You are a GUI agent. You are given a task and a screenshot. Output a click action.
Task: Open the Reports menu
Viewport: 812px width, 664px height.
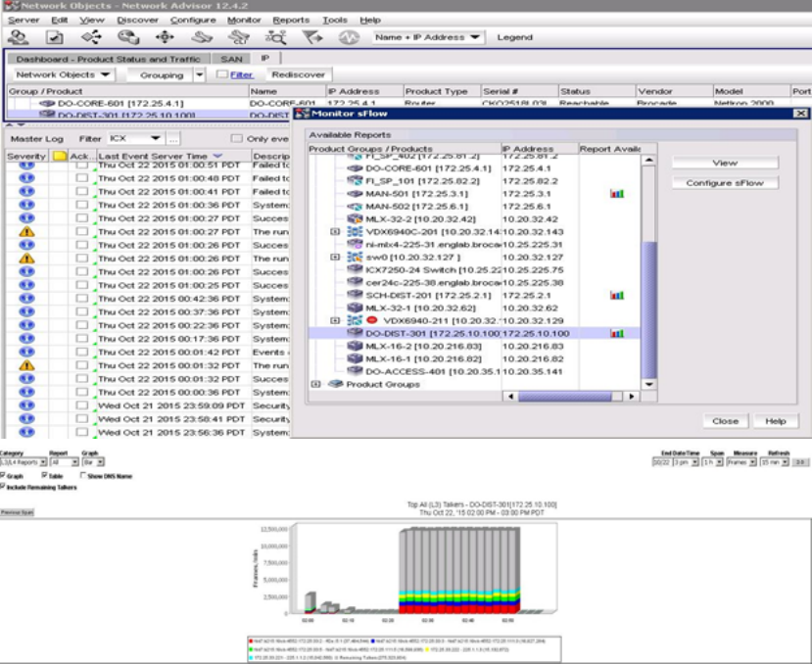click(291, 21)
